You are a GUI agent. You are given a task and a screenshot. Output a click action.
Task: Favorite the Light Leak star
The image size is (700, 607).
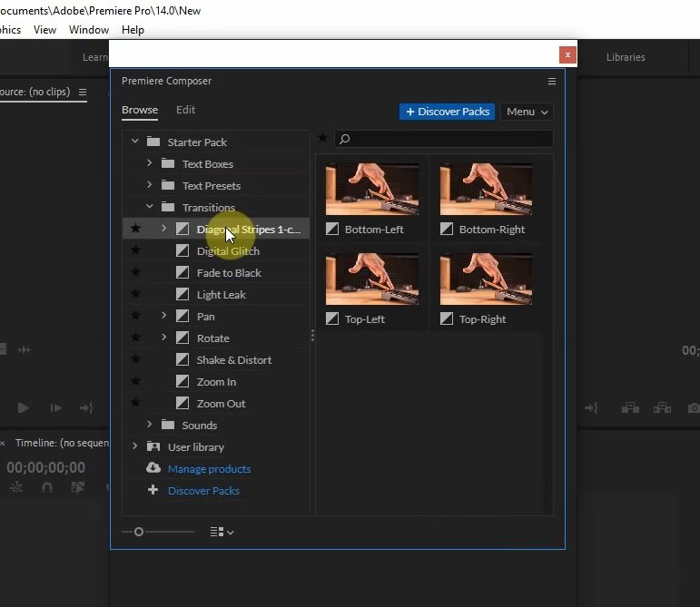pos(135,293)
